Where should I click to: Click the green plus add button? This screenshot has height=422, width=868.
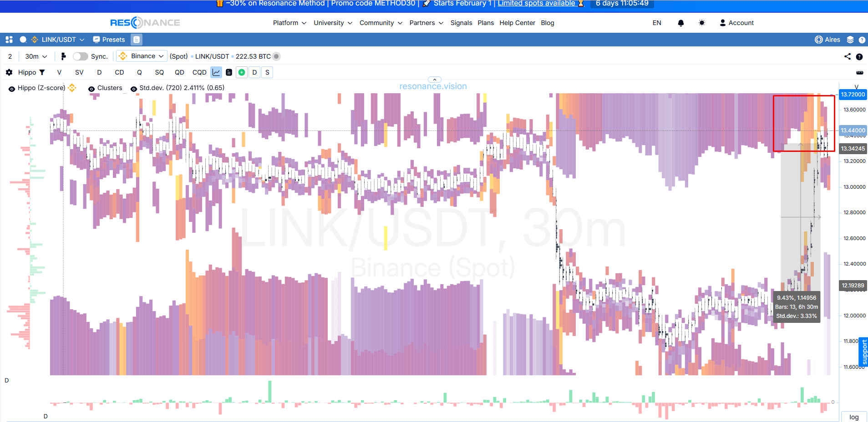tap(242, 72)
